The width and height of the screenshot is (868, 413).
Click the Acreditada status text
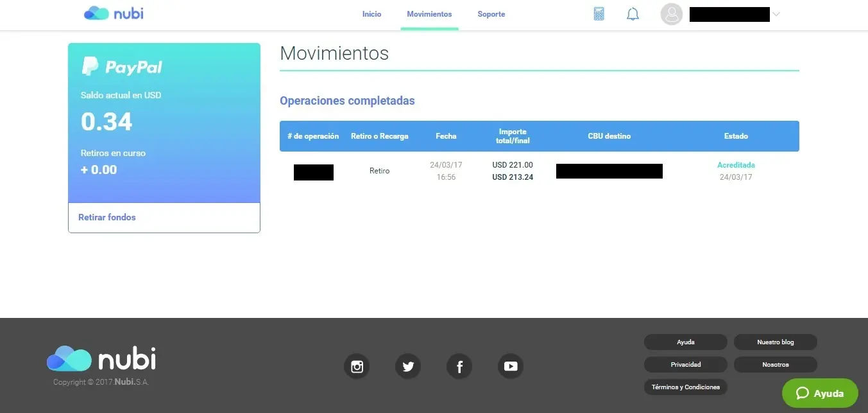[x=736, y=165]
